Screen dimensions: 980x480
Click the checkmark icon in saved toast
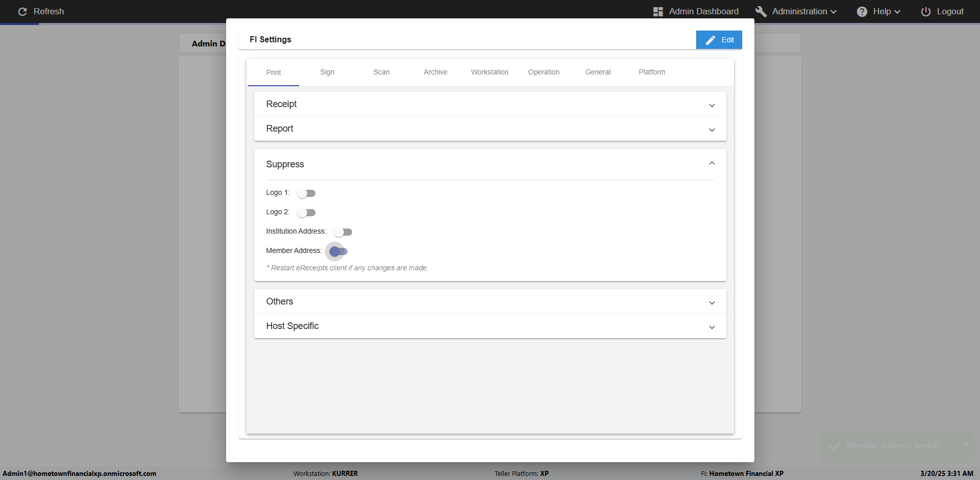[x=835, y=446]
